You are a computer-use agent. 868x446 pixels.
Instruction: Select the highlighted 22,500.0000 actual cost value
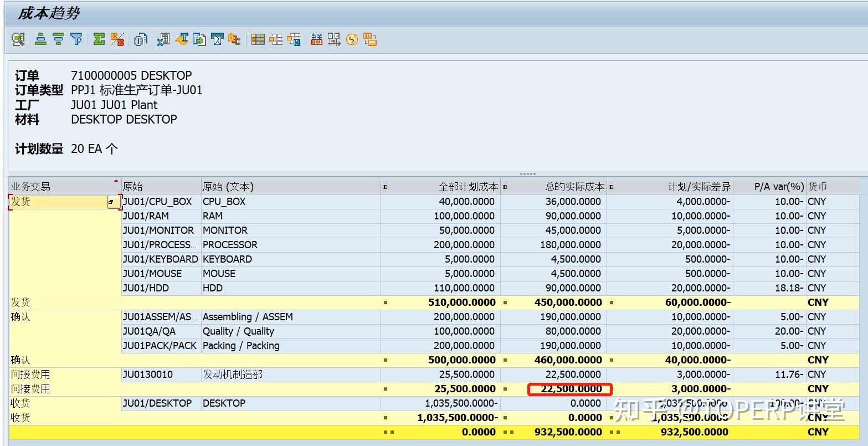click(571, 389)
